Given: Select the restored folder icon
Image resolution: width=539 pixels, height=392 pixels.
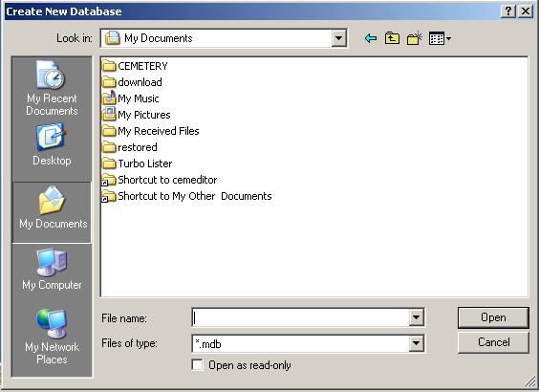Looking at the screenshot, I should [x=109, y=147].
